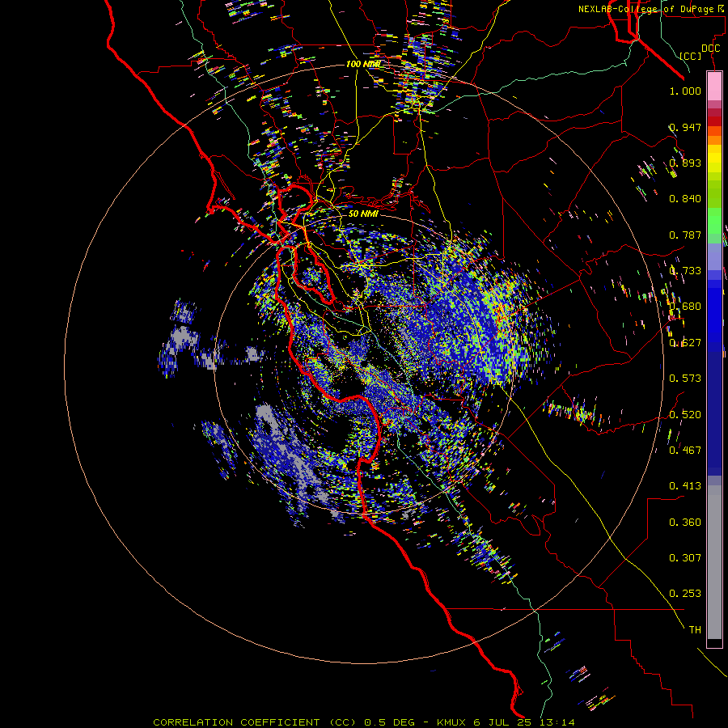Click the 0.787 scale label

pyautogui.click(x=685, y=235)
